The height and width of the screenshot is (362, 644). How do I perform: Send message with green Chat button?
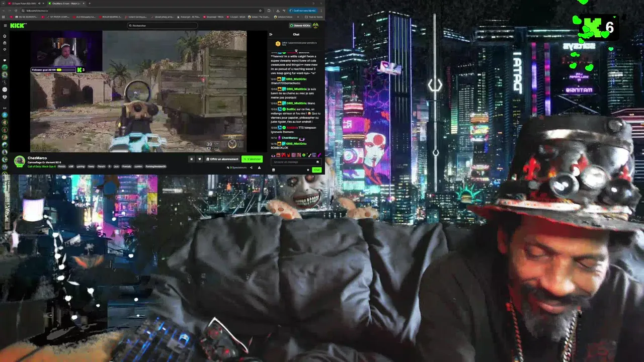tap(317, 170)
